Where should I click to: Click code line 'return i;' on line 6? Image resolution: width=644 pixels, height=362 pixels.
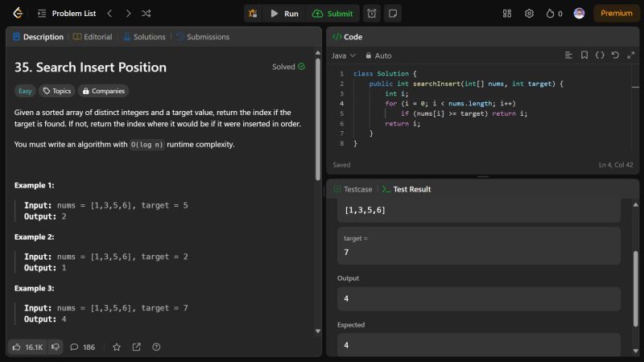pos(402,124)
